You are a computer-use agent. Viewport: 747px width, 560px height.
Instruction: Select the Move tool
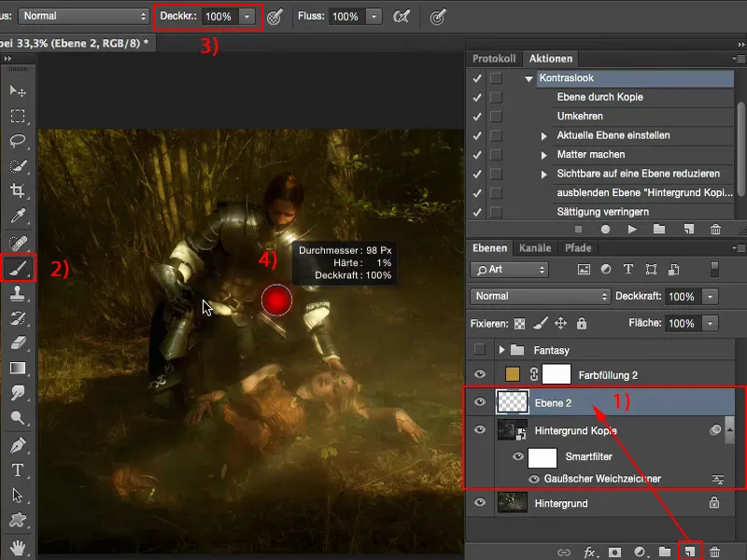pos(18,90)
